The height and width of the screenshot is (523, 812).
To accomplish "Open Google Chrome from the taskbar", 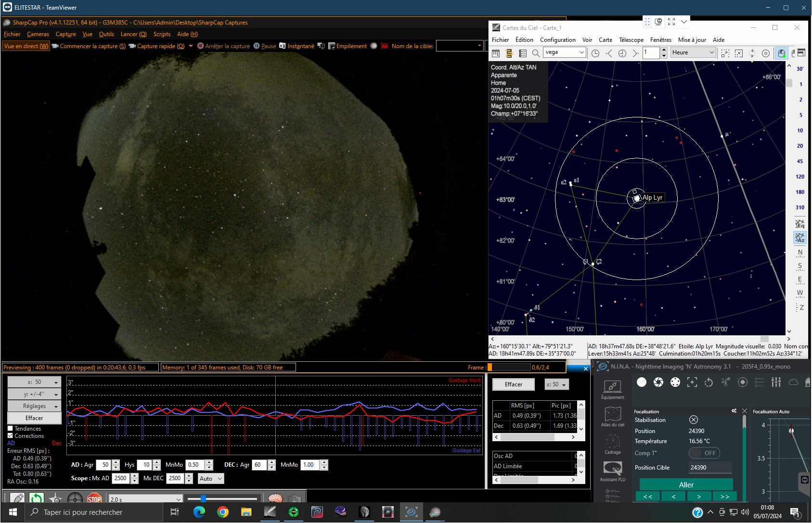I will (x=222, y=512).
